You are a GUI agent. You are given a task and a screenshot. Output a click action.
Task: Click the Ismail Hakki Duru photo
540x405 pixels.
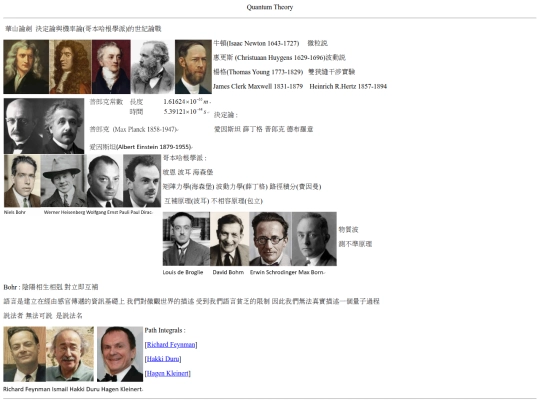pos(70,354)
